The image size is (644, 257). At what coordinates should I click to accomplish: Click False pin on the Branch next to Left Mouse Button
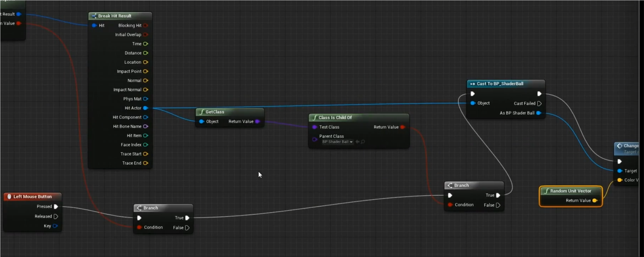(187, 228)
